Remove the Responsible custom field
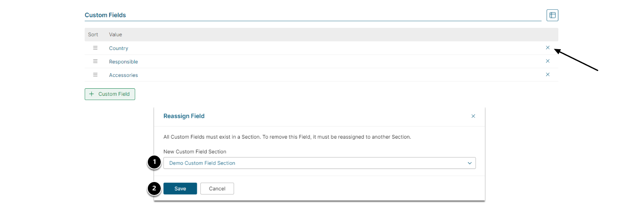Screen dimensions: 644x203 tap(547, 61)
